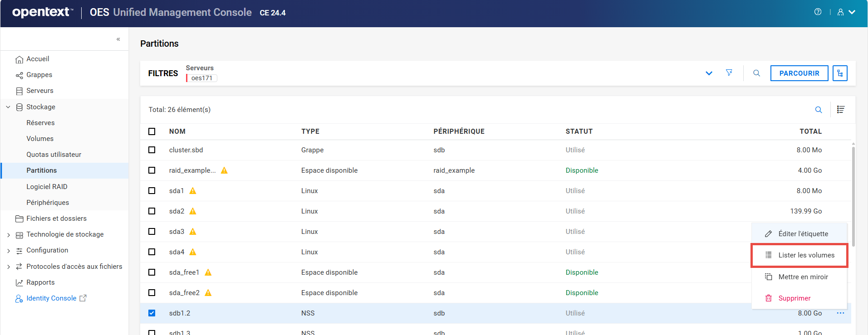868x335 pixels.
Task: Uncheck the sdb1.2 row checkbox
Action: click(x=152, y=313)
